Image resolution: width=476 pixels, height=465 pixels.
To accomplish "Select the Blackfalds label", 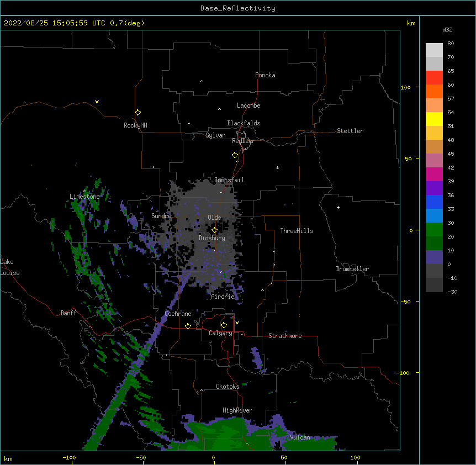I will pos(244,123).
